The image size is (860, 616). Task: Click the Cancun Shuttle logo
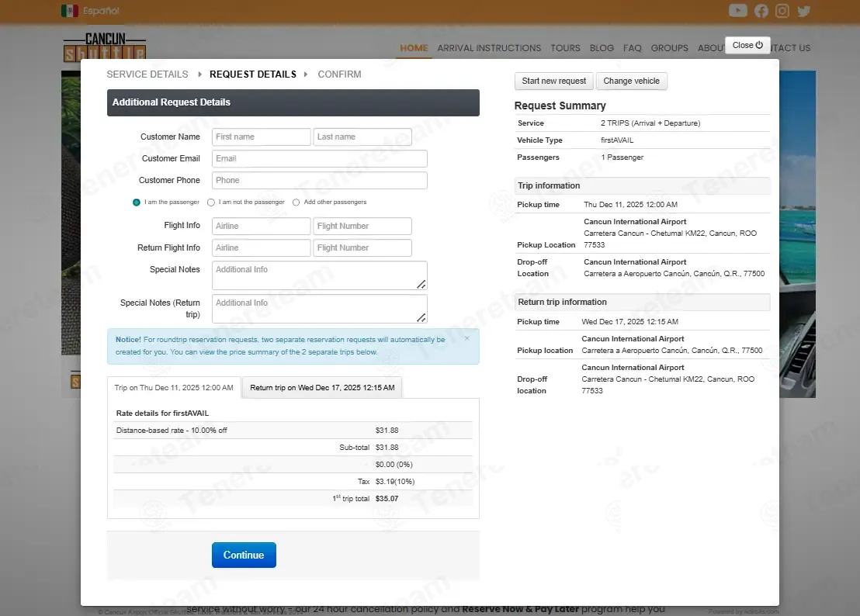104,47
